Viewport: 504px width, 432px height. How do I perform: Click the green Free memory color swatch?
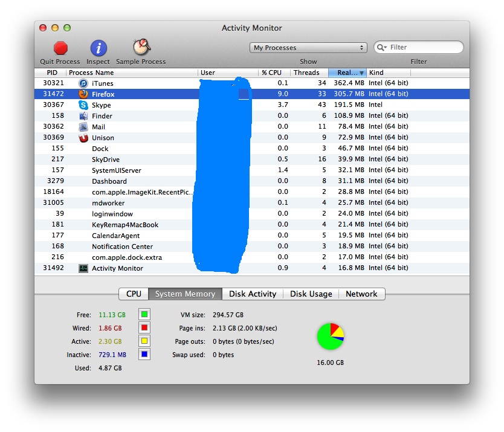(144, 314)
